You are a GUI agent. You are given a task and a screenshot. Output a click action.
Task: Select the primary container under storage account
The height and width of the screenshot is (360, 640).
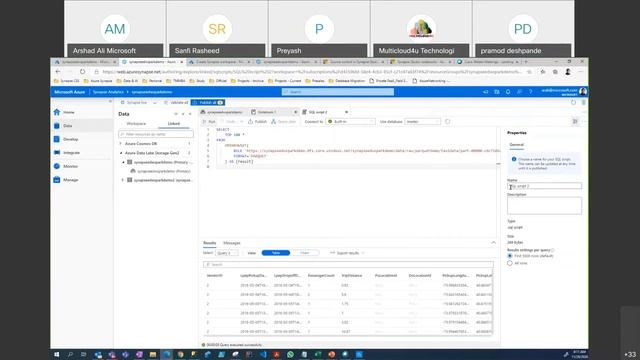click(161, 171)
